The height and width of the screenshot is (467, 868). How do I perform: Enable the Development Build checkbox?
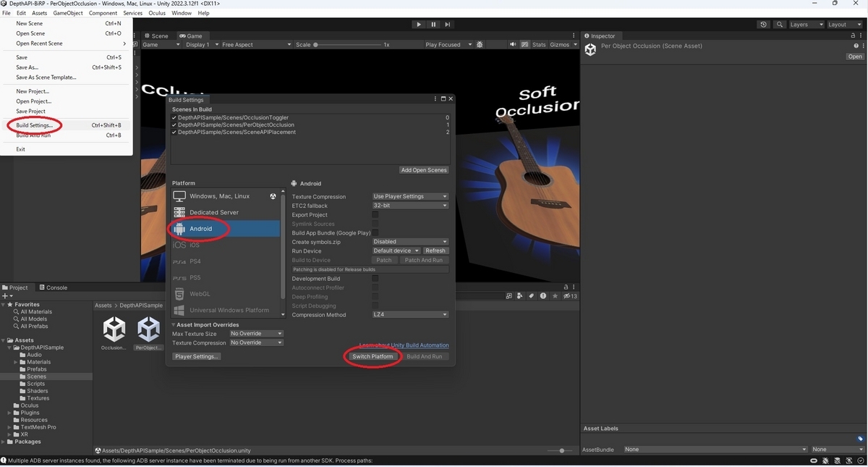click(375, 278)
